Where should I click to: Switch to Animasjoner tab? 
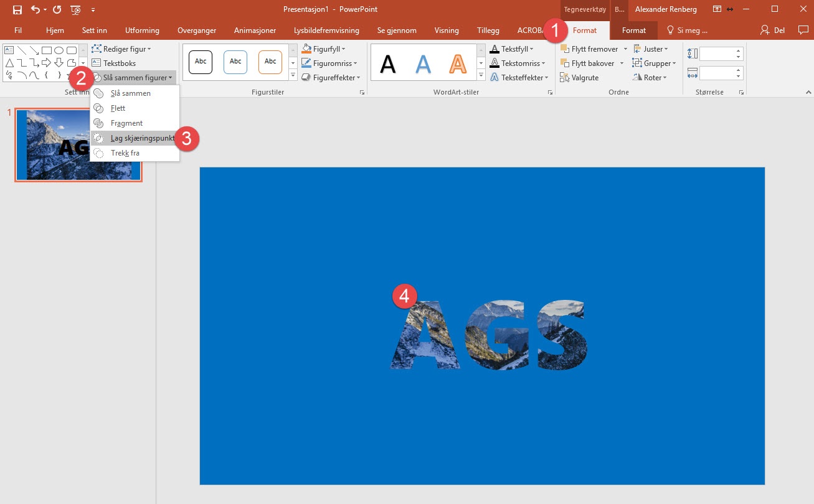[x=255, y=30]
